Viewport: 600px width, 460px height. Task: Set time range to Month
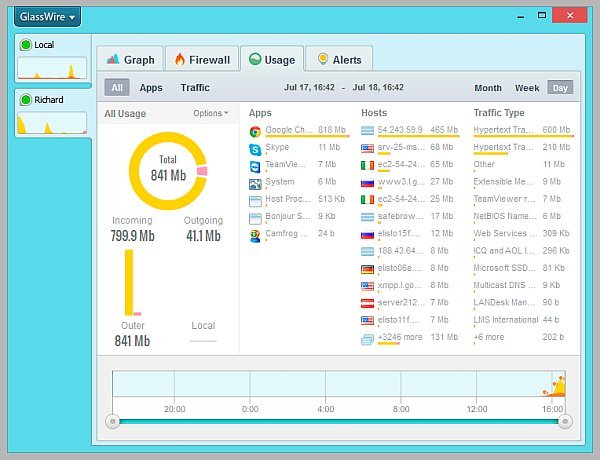tap(488, 88)
